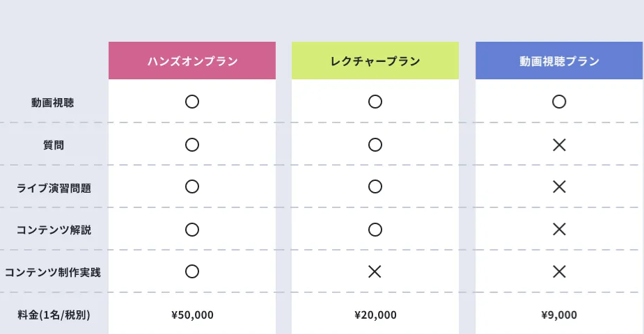The image size is (644, 334).
Task: Click the cross for レクチャープラン コンテンツ制作実践
Action: (375, 271)
